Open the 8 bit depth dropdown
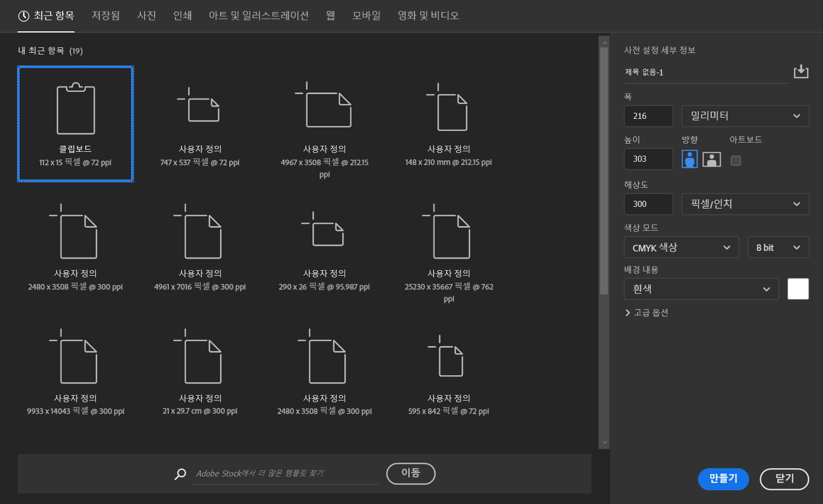Screen dimensions: 823x504 (778, 248)
